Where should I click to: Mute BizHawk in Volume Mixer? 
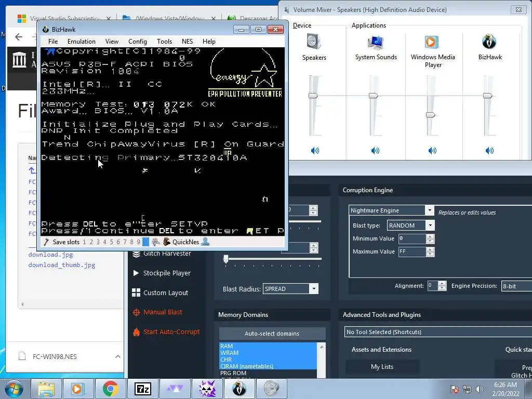click(x=489, y=150)
